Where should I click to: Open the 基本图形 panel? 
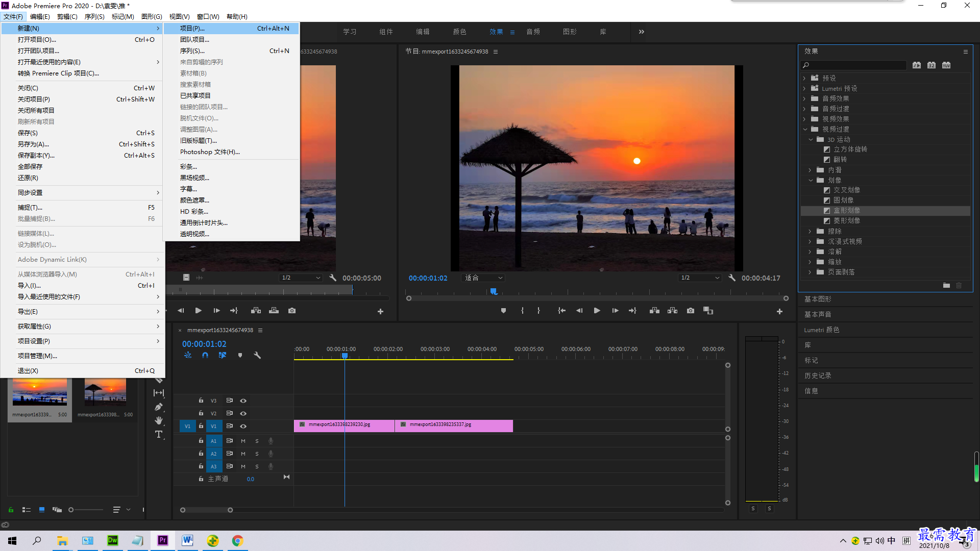tap(818, 299)
